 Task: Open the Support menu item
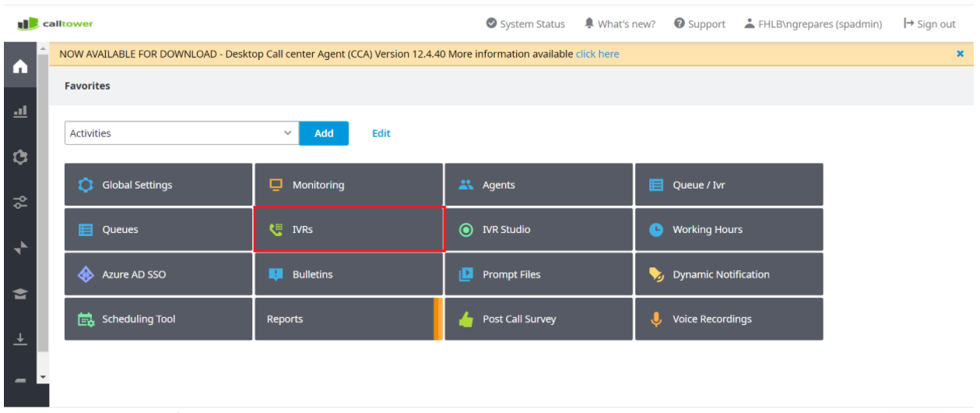700,24
